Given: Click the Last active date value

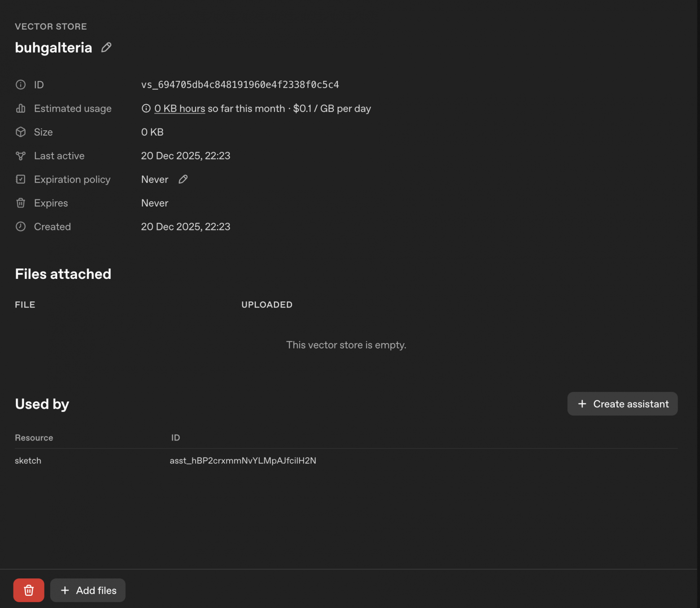Looking at the screenshot, I should [x=186, y=156].
